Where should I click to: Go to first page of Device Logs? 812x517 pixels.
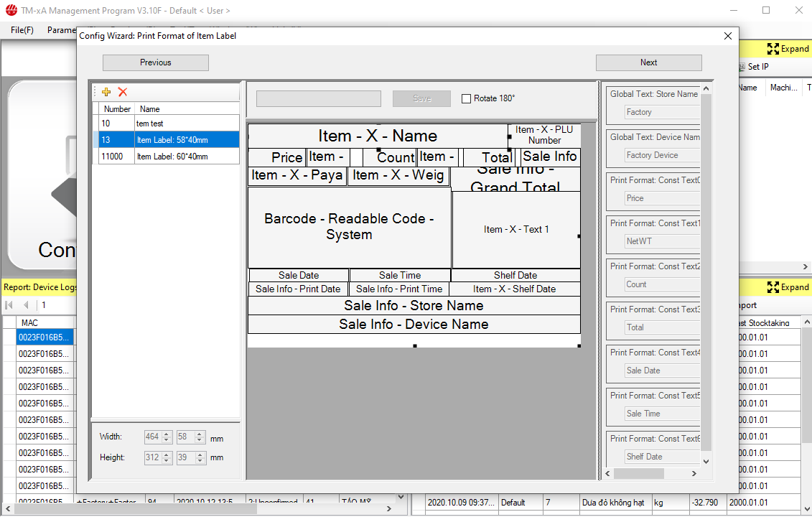point(9,305)
